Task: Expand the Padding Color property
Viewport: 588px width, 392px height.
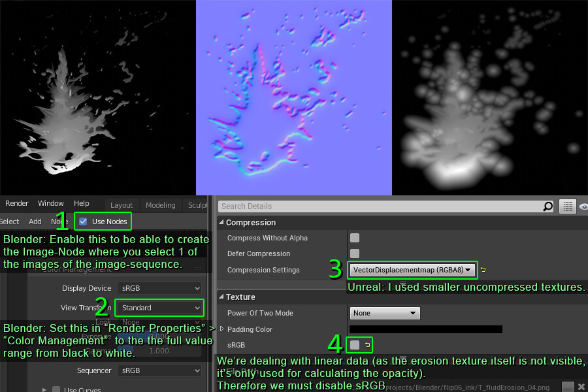Action: tap(221, 329)
